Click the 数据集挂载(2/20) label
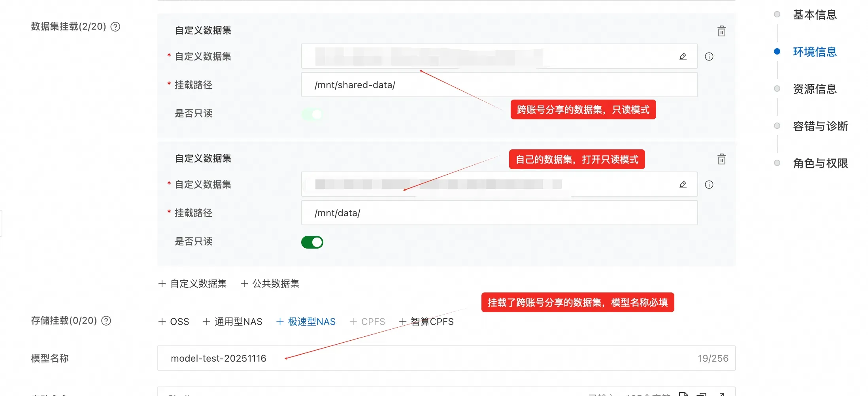 pyautogui.click(x=69, y=26)
